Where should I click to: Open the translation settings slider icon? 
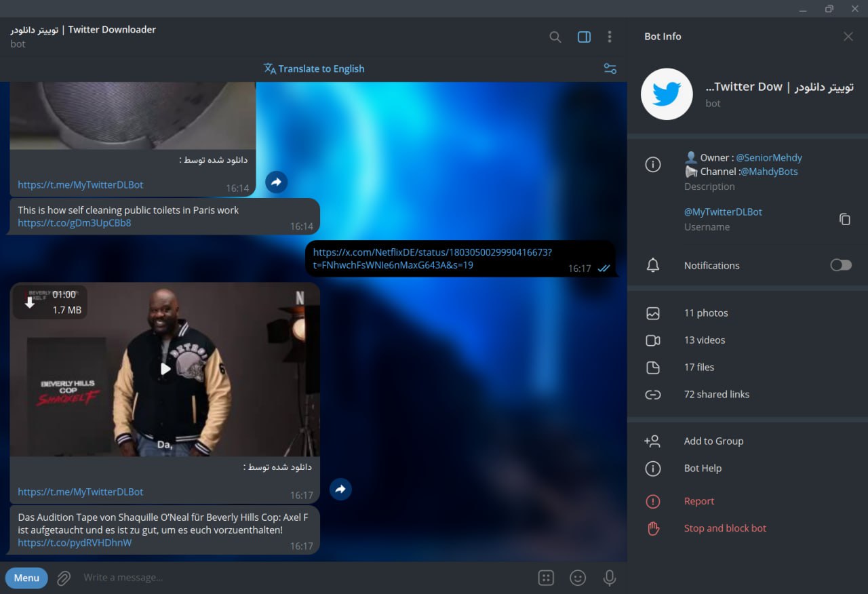click(610, 68)
